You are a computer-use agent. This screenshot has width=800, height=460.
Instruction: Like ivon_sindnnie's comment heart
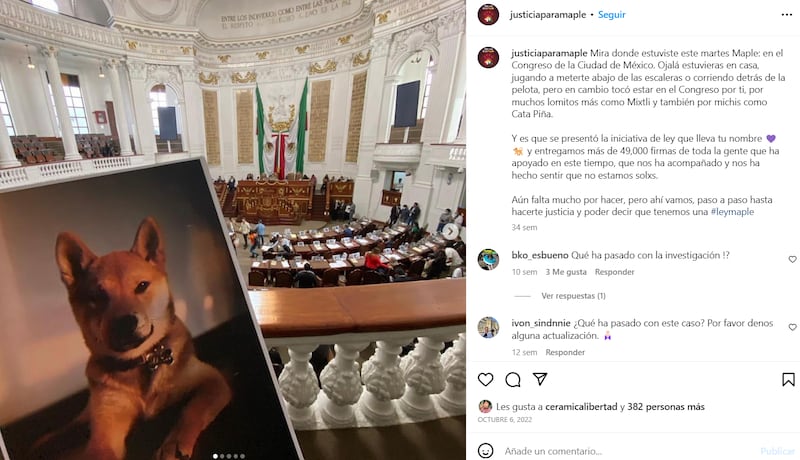[792, 327]
